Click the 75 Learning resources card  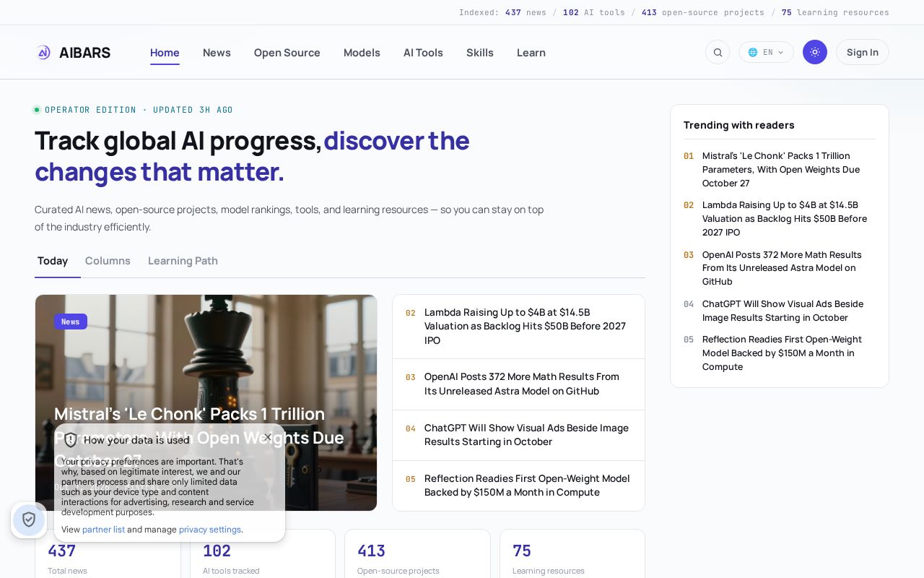(572, 554)
